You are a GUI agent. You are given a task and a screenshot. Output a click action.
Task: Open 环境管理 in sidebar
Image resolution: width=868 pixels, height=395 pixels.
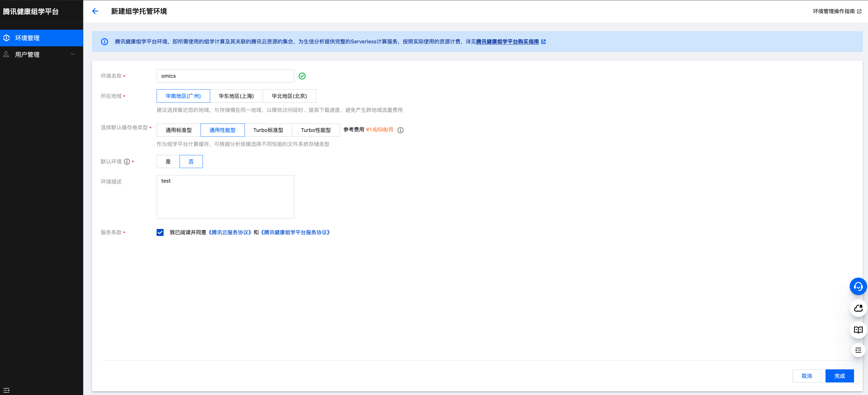27,38
